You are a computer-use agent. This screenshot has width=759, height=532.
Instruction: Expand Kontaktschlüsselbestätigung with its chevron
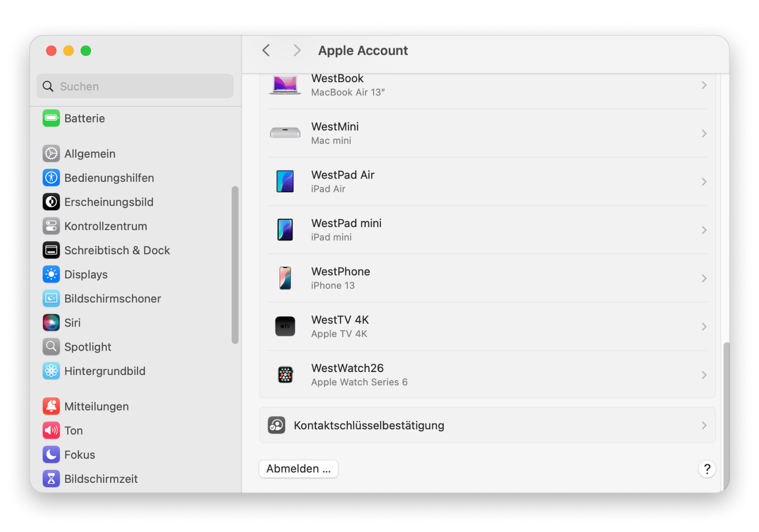coord(704,426)
